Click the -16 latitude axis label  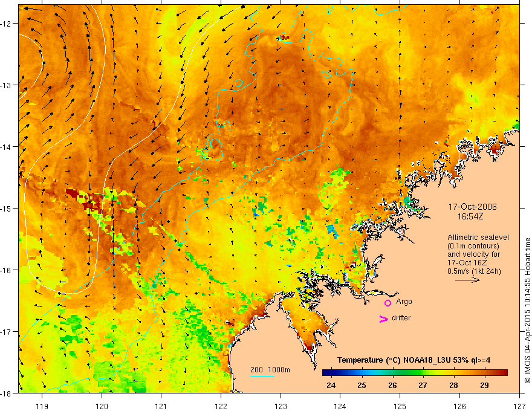pos(6,270)
